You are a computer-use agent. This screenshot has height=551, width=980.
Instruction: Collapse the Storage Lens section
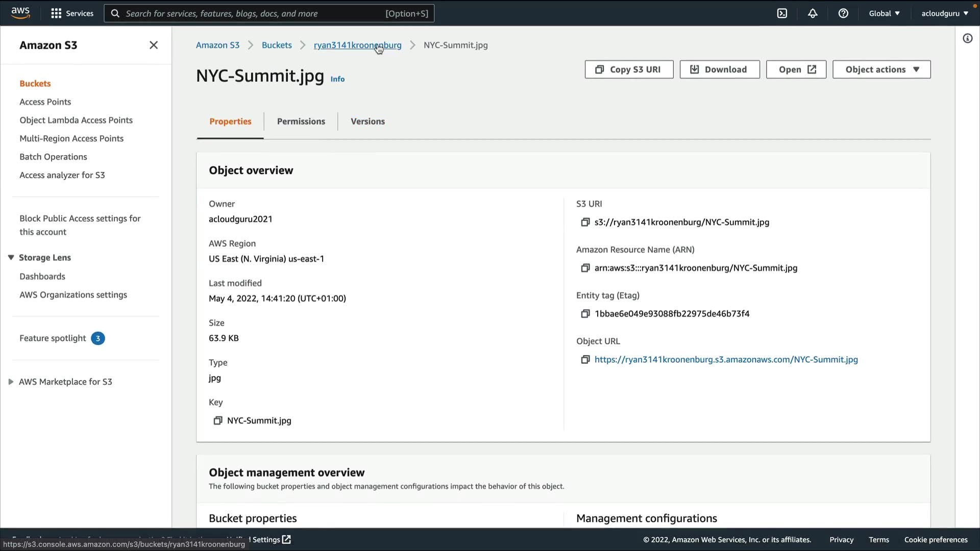coord(11,258)
